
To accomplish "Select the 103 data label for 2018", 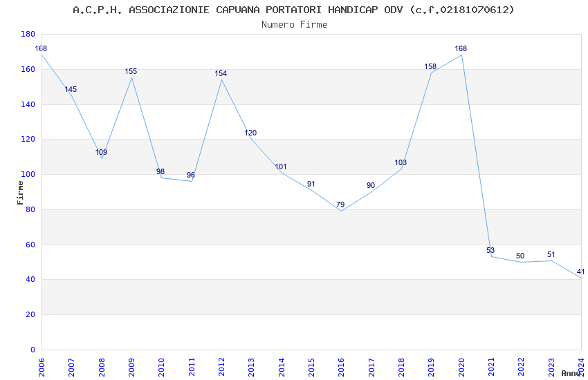I will pyautogui.click(x=401, y=162).
